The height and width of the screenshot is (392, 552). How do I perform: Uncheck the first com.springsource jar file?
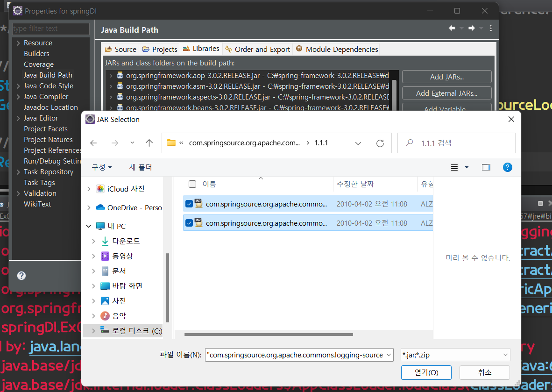coord(189,204)
